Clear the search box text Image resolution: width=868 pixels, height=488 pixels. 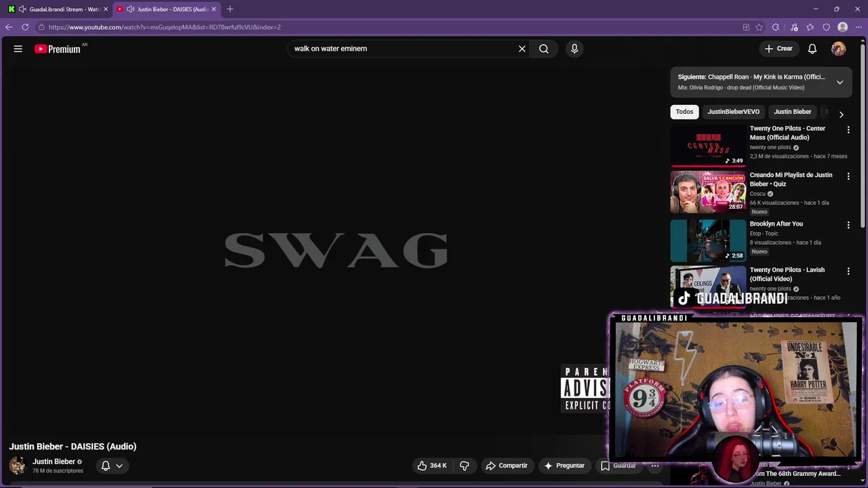(x=522, y=49)
